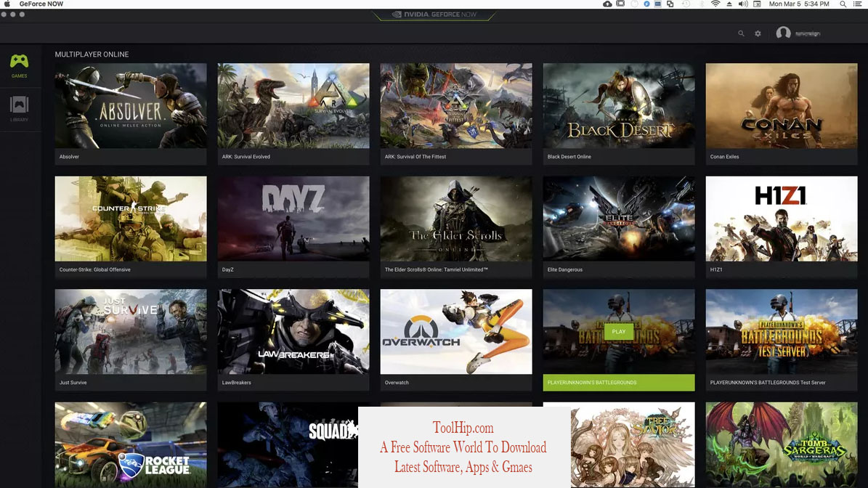Viewport: 868px width, 488px height.
Task: Choose the DayZ game artwork
Action: [293, 219]
